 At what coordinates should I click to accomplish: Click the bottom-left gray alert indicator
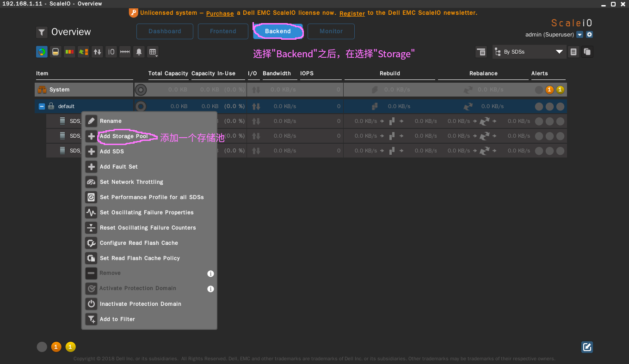(42, 347)
